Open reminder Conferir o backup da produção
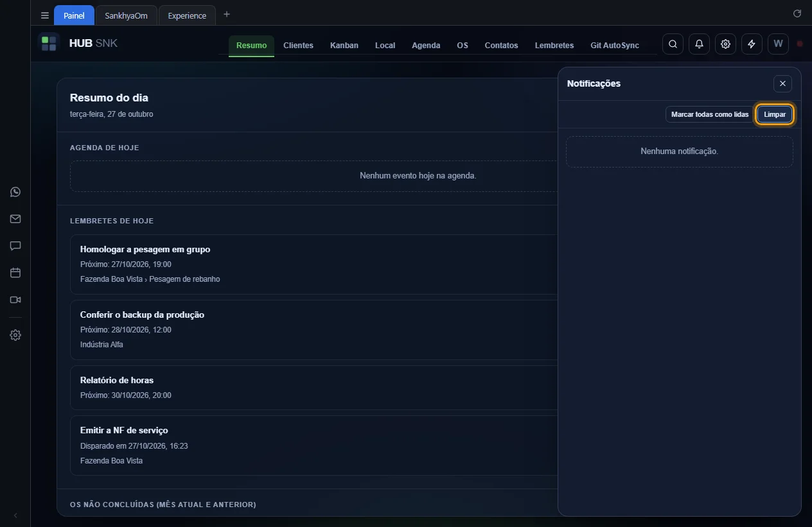Image resolution: width=812 pixels, height=527 pixels. click(x=313, y=330)
